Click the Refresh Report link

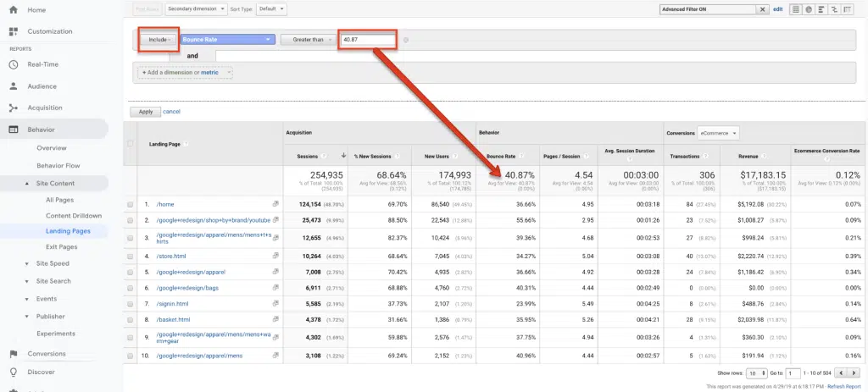[x=844, y=386]
